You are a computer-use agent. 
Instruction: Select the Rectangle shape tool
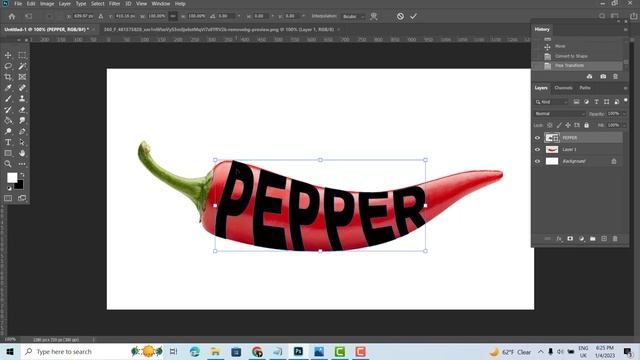pyautogui.click(x=8, y=153)
